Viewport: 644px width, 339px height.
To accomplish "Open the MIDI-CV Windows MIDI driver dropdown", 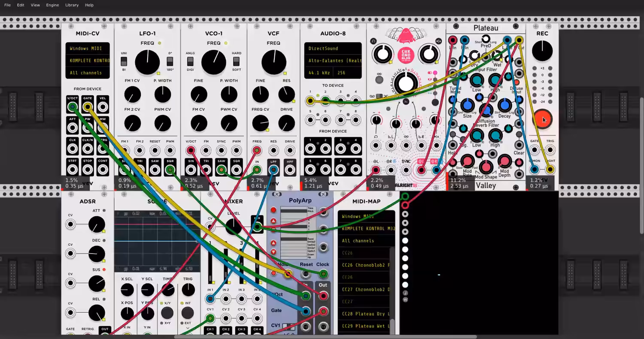I will tap(88, 48).
